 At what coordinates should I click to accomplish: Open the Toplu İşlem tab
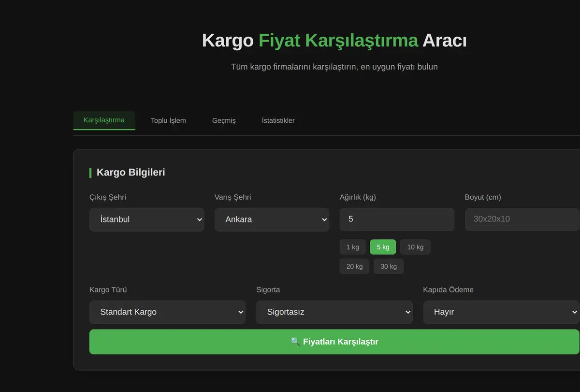168,120
